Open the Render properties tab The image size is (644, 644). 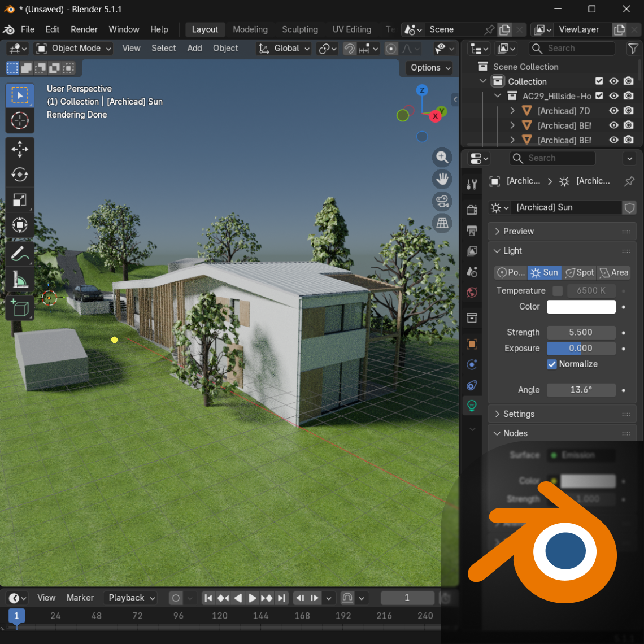tap(472, 210)
